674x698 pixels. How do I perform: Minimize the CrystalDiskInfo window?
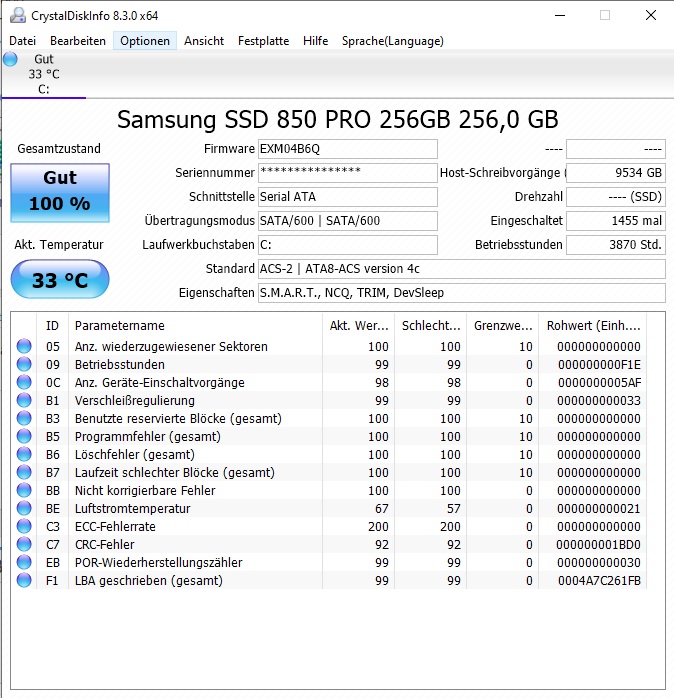[x=560, y=16]
